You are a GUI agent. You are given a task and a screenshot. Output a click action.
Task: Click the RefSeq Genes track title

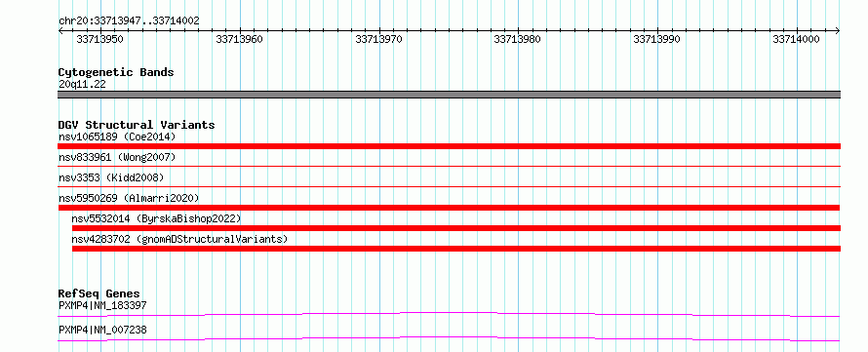tap(99, 293)
